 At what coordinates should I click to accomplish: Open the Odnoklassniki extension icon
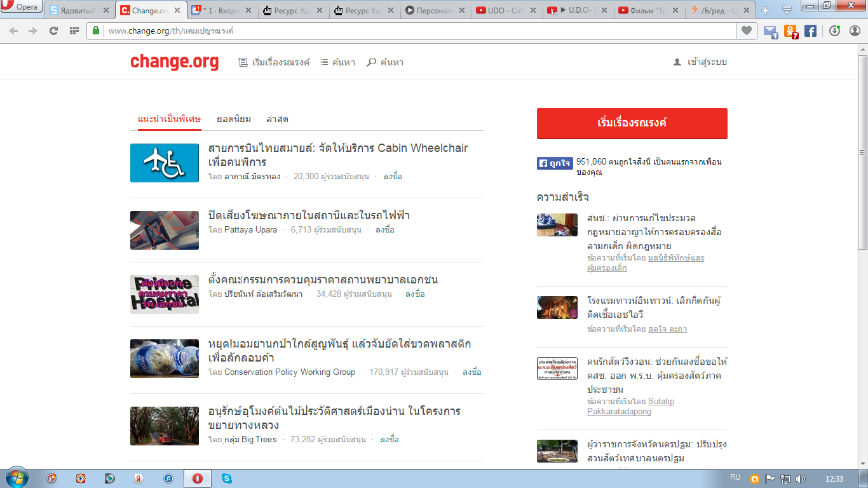coord(790,30)
